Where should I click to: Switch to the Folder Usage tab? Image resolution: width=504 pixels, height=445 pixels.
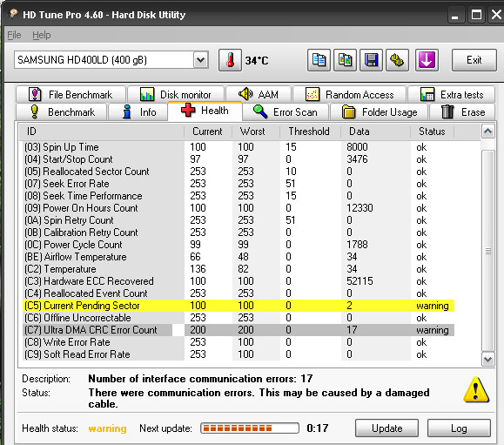(x=380, y=111)
